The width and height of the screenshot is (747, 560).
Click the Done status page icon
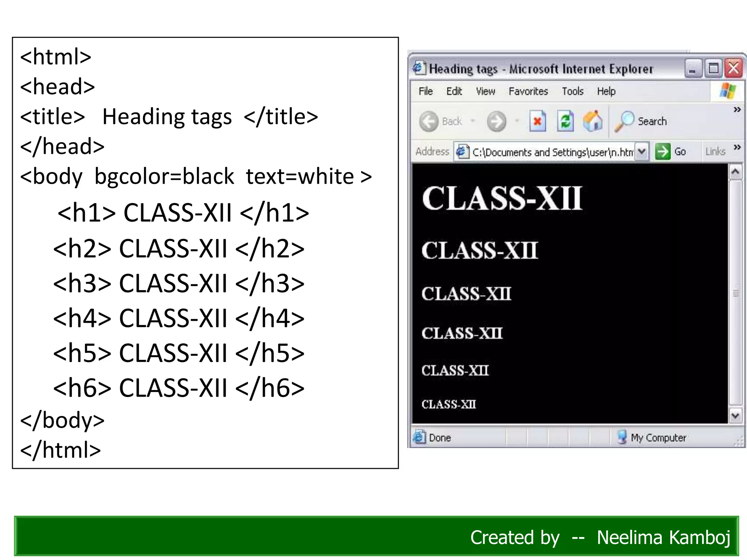coord(419,437)
